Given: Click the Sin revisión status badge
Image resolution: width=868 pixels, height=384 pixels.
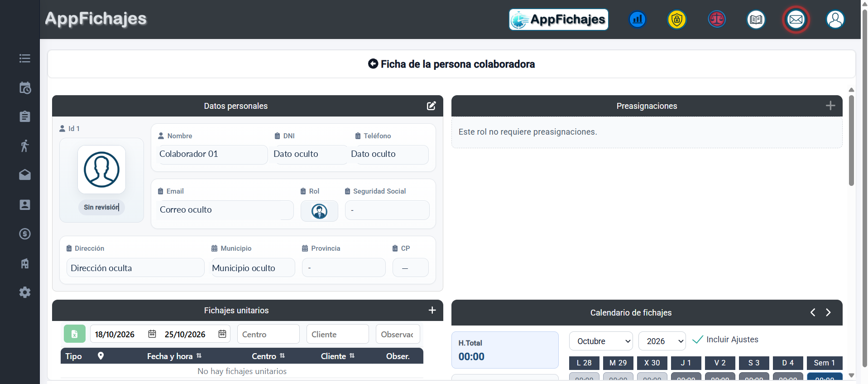Looking at the screenshot, I should click(101, 207).
